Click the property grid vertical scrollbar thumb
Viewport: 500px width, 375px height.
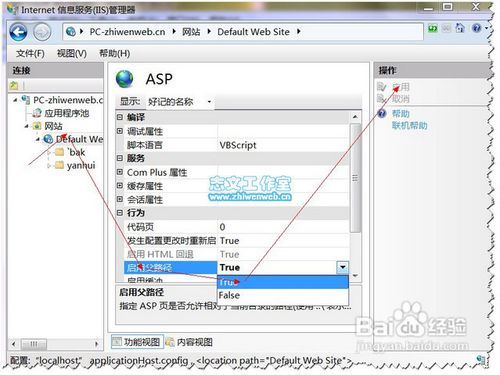(x=355, y=178)
